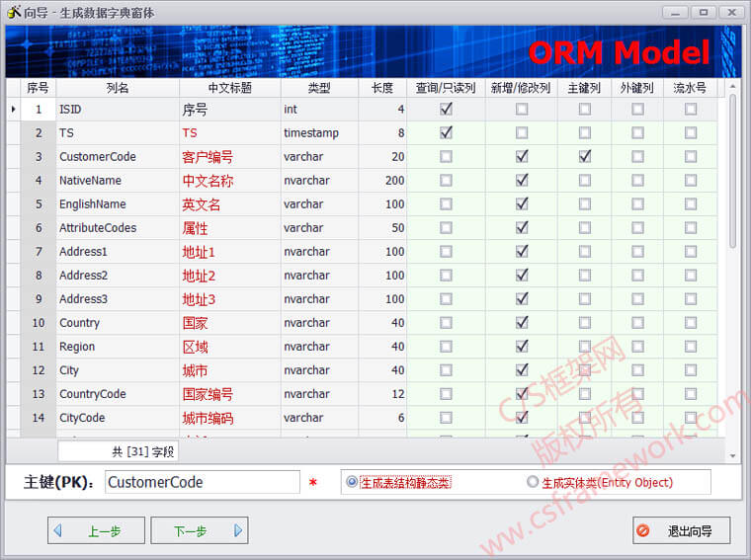This screenshot has width=751, height=560.
Task: Click the wizard application icon in title bar
Action: (x=14, y=12)
